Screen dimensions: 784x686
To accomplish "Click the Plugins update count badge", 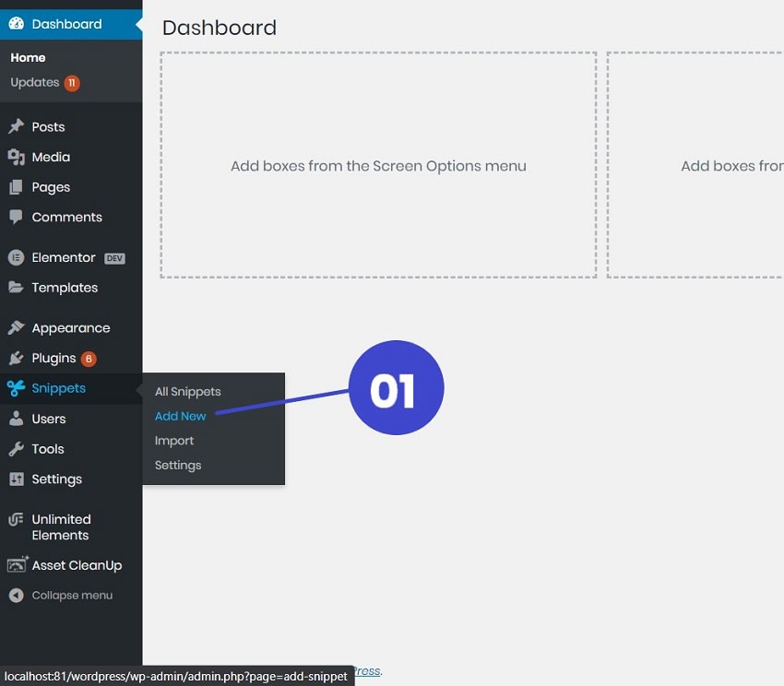I will 89,359.
